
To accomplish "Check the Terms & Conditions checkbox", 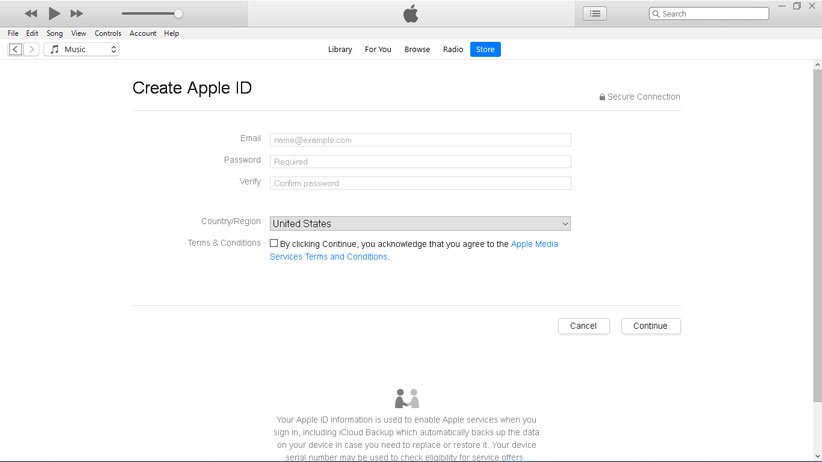I will (274, 243).
